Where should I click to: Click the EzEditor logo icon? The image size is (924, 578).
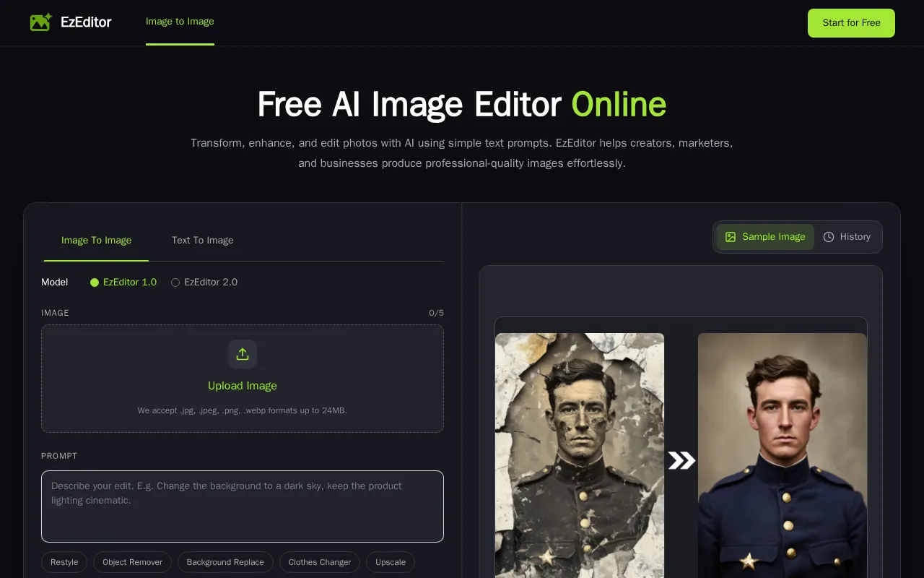pyautogui.click(x=41, y=22)
